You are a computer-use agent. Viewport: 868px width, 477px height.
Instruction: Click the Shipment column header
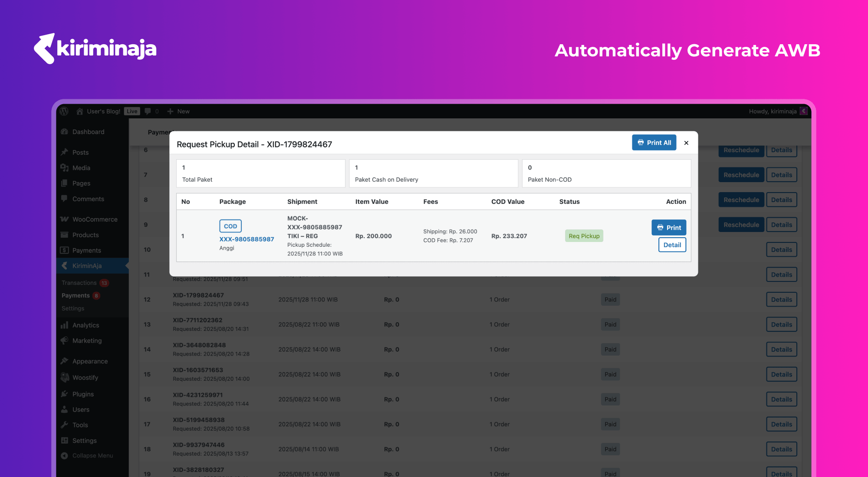[302, 202]
